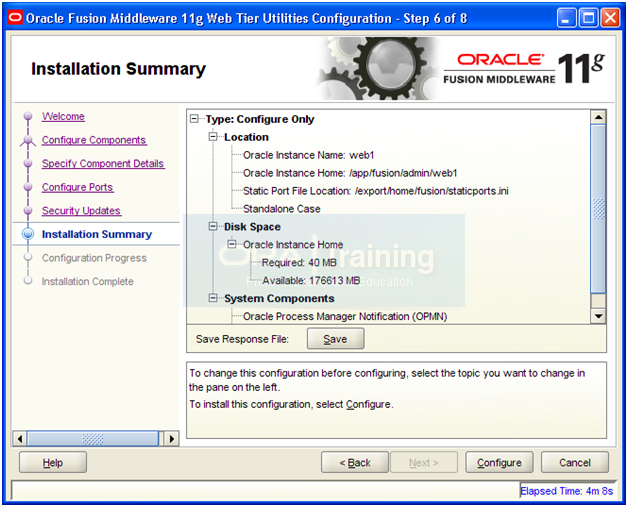Click the Welcome step bullet icon
628x507 pixels.
pyautogui.click(x=28, y=116)
